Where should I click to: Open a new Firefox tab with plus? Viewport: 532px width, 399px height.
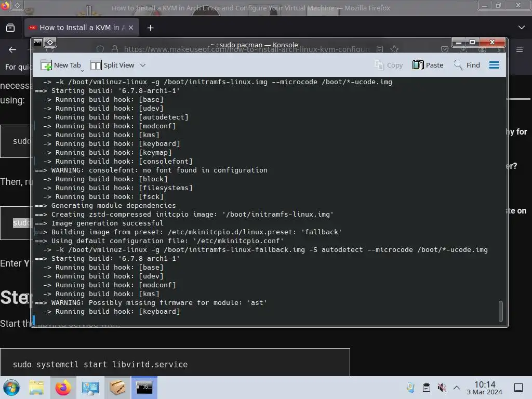click(x=150, y=28)
